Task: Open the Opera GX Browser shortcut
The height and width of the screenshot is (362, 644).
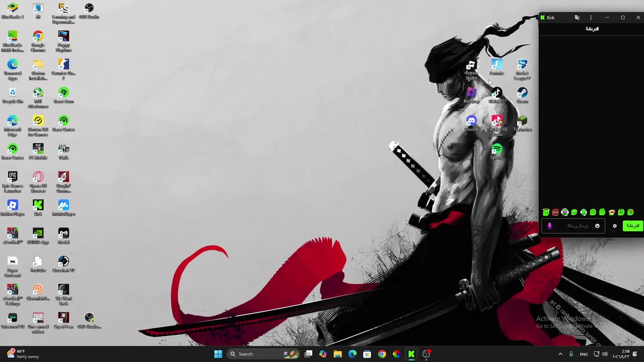Action: pyautogui.click(x=38, y=182)
